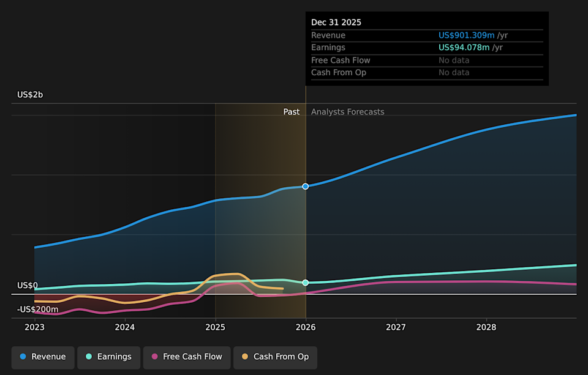Click the orange Cash From Op legend dot
The width and height of the screenshot is (588, 375).
click(246, 357)
